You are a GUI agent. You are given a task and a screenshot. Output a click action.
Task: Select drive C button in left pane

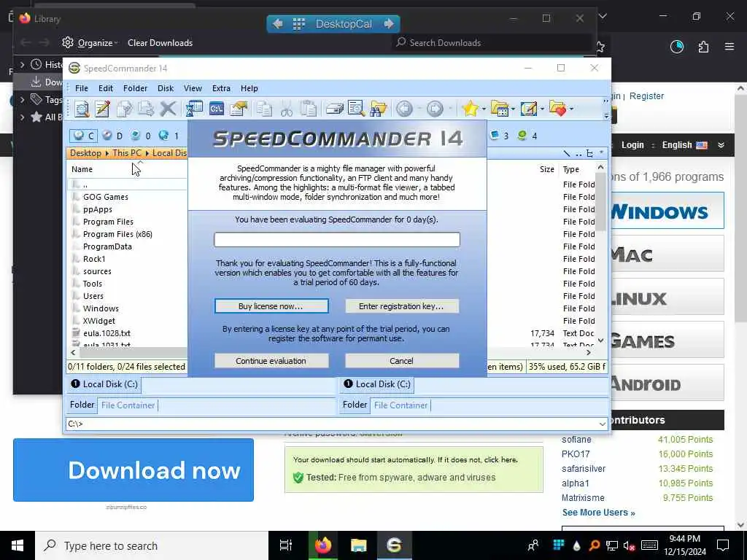pos(84,136)
